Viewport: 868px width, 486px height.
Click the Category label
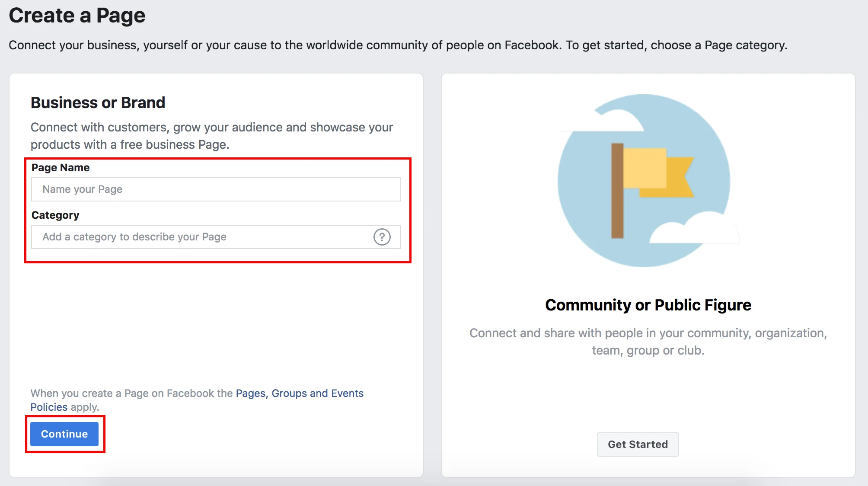click(x=55, y=215)
